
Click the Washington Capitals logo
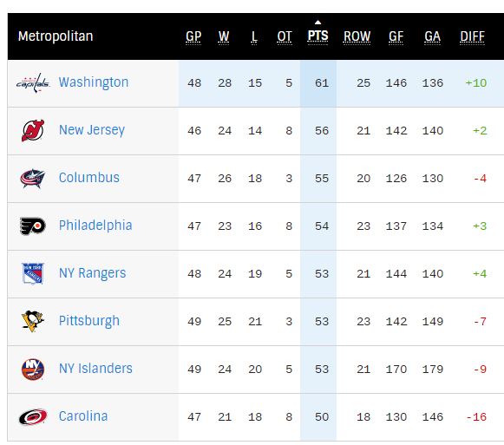point(33,83)
